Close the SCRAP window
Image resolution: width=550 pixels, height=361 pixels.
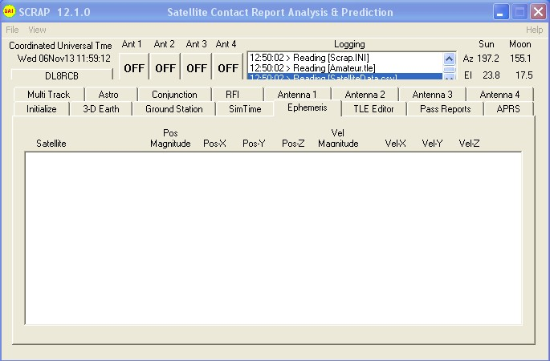coord(538,12)
